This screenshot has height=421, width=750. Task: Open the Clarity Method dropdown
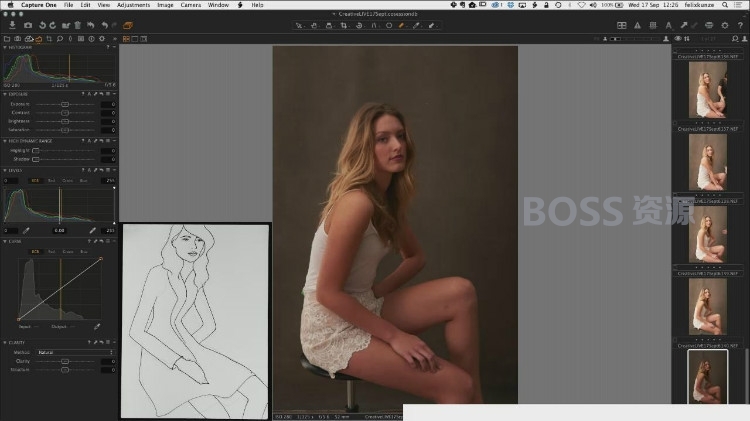click(x=76, y=352)
